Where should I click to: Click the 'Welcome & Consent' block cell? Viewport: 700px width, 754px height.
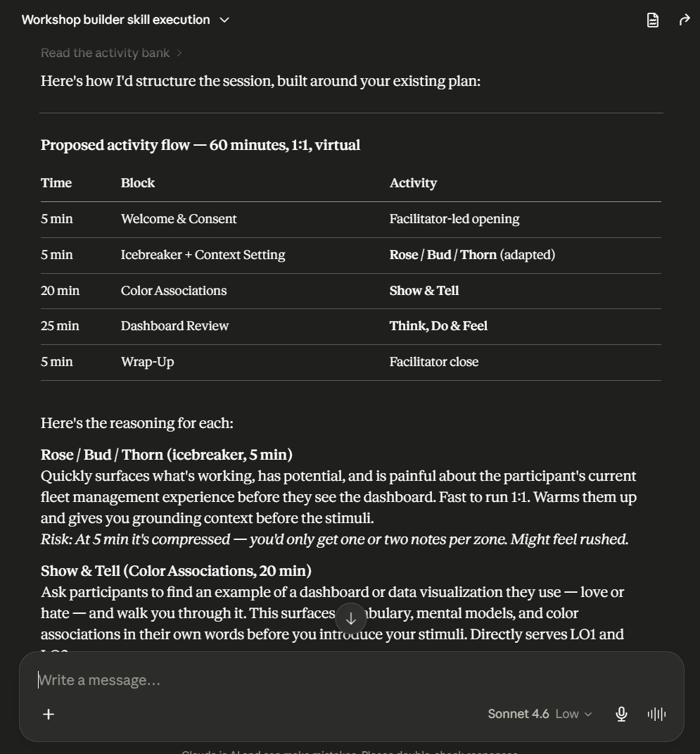tap(179, 219)
